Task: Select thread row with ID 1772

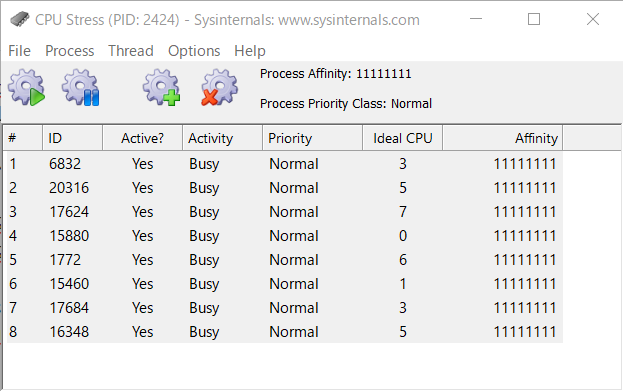Action: point(284,259)
